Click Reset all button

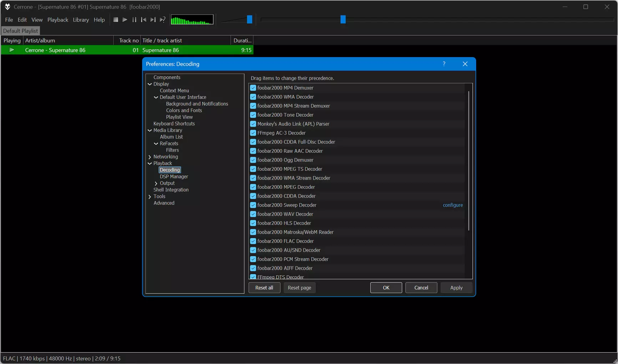[x=264, y=288]
